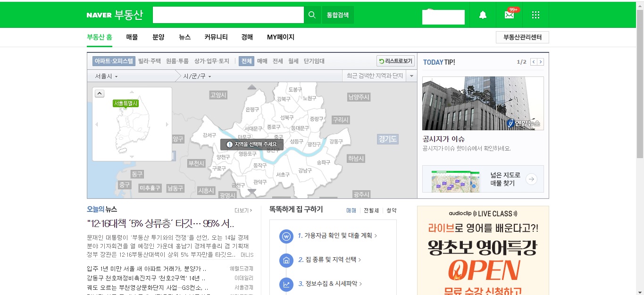Open the 넓은 지도로 매물 찾기 banner
Image resolution: width=644 pixels, height=295 pixels.
(483, 179)
